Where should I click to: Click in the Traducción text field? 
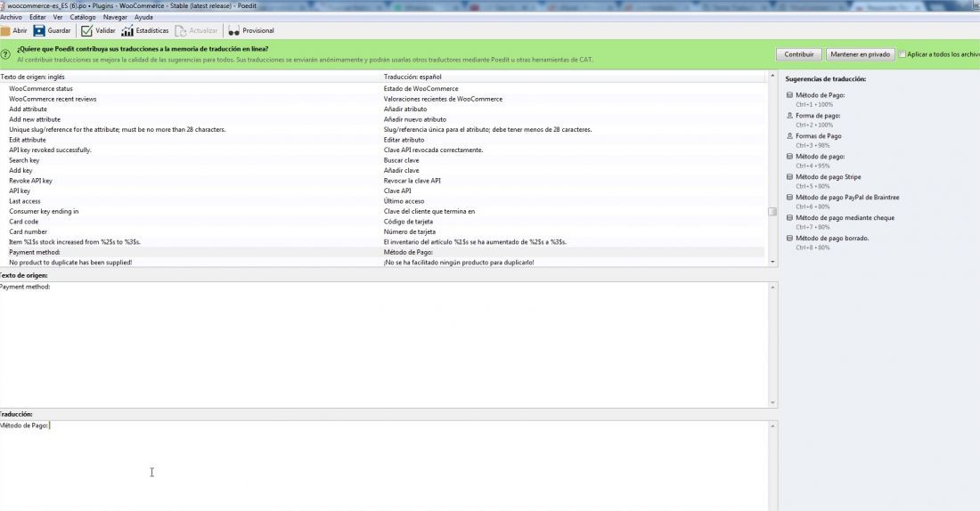coord(384,466)
